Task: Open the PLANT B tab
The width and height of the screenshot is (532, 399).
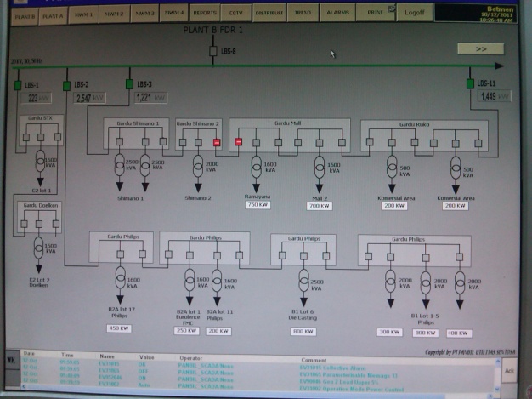Action: point(25,16)
